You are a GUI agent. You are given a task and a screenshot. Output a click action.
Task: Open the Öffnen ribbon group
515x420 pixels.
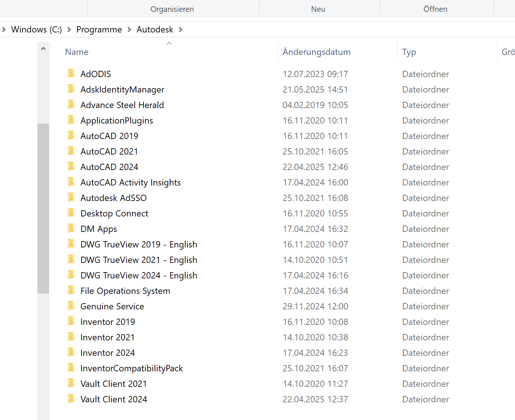pyautogui.click(x=435, y=9)
